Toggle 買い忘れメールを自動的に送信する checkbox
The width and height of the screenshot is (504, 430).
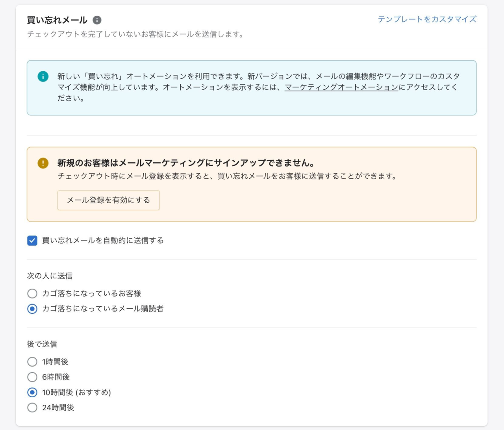pos(32,240)
